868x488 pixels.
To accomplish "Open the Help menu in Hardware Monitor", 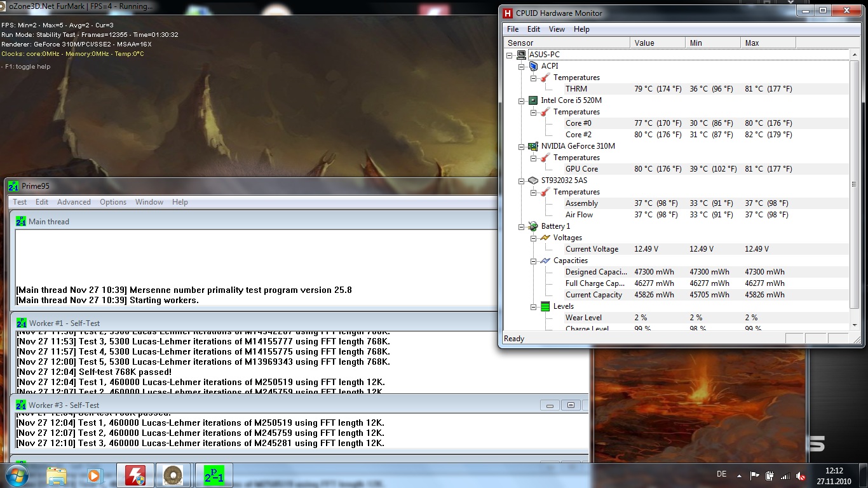I will click(x=581, y=29).
